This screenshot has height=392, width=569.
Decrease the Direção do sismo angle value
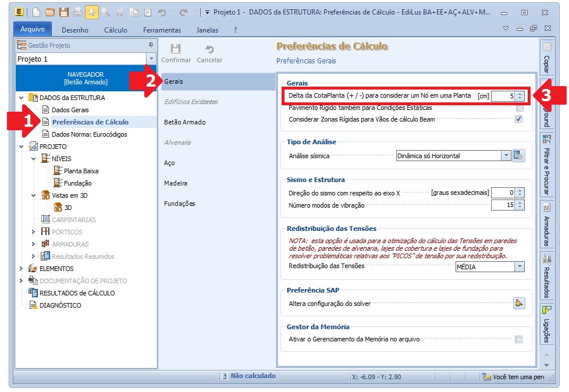[x=520, y=195]
